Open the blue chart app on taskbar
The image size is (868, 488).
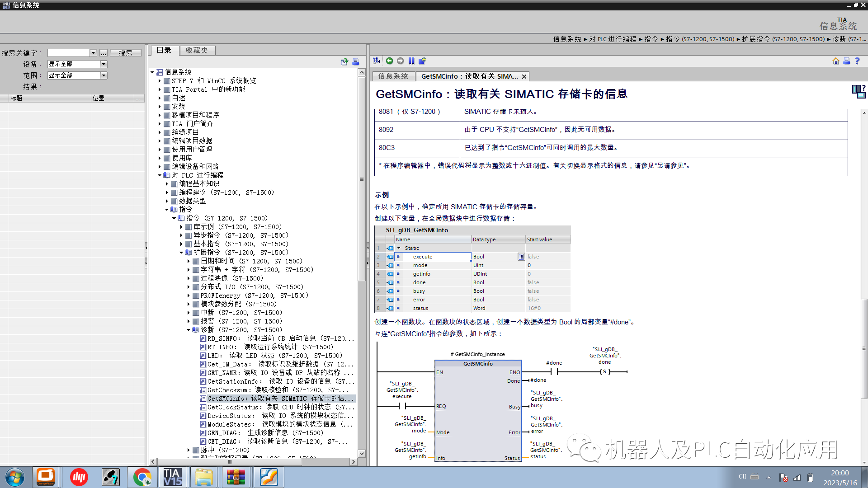(269, 478)
